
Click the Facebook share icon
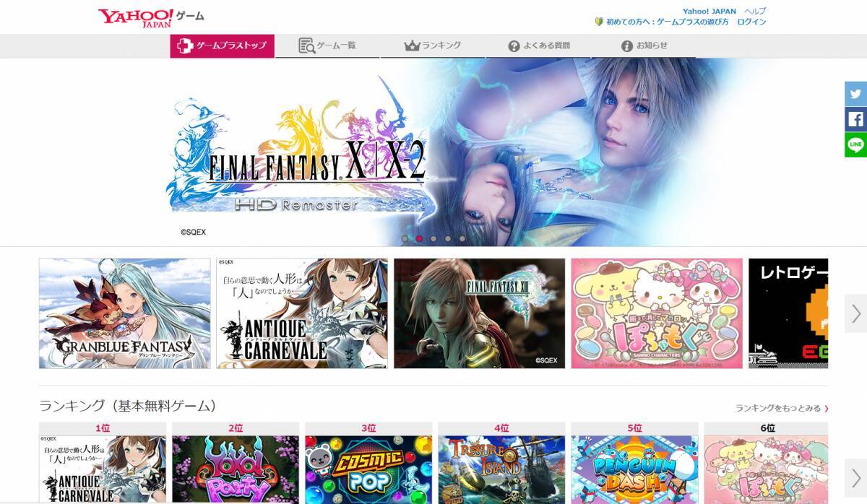point(856,118)
